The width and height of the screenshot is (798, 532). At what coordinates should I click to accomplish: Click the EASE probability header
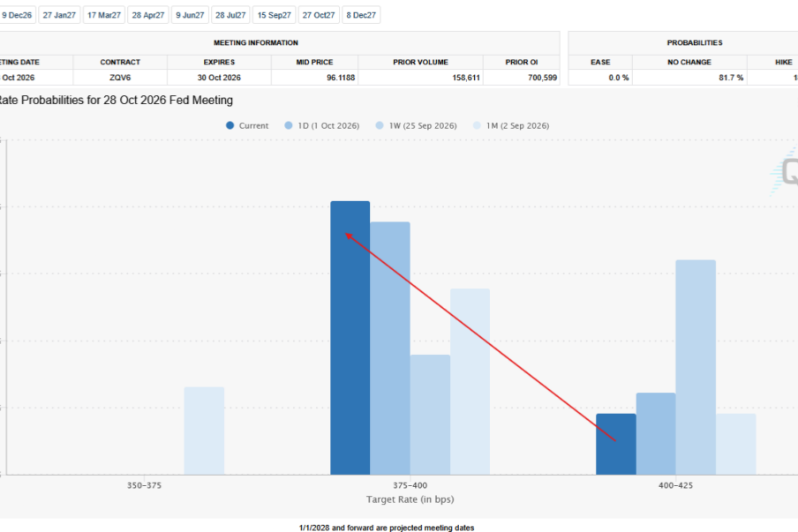tap(600, 62)
